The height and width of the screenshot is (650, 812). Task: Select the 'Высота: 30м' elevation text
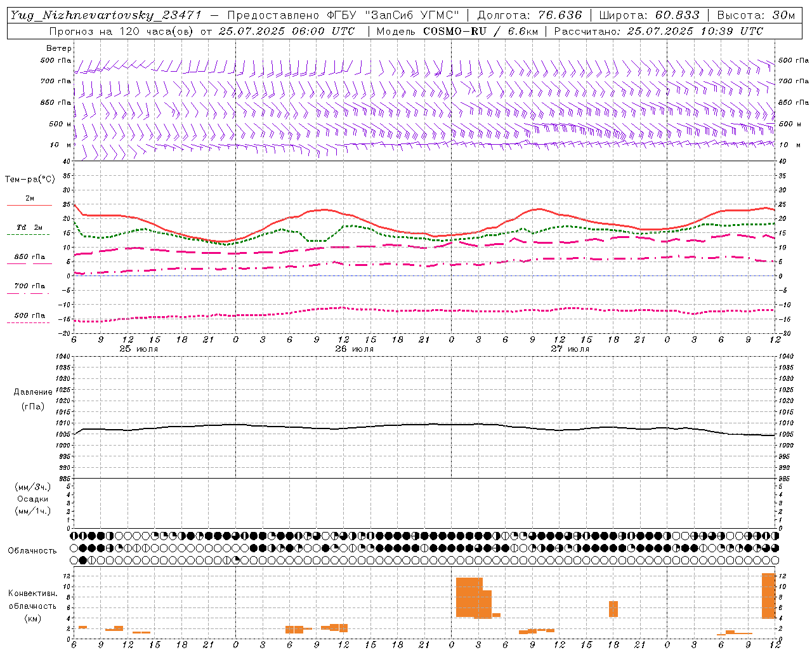point(756,15)
